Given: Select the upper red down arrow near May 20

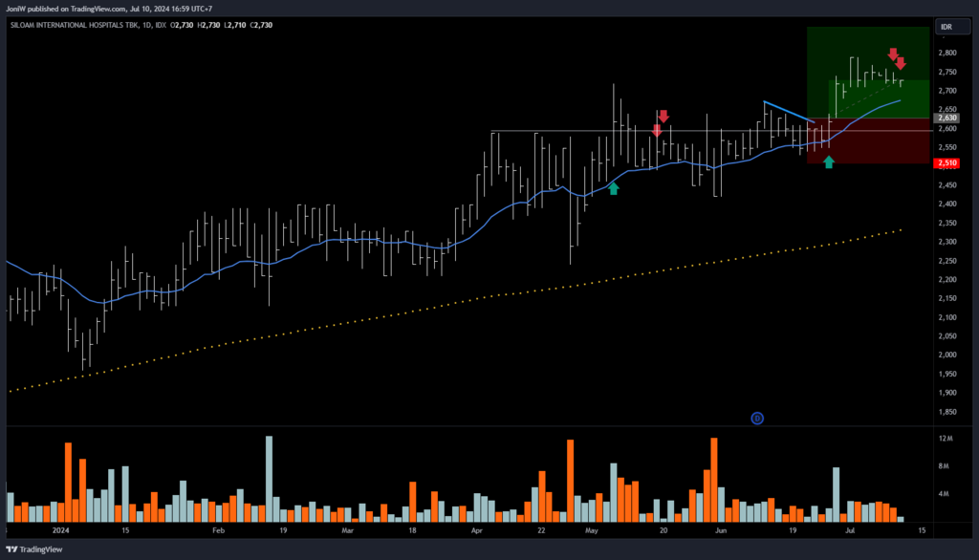Looking at the screenshot, I should pyautogui.click(x=663, y=117).
